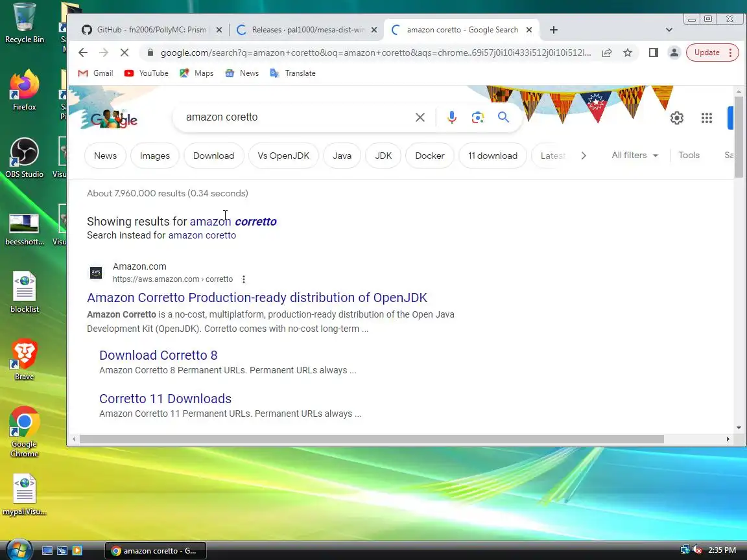
Task: Click the horizontal page scrollbar thumb
Action: (372, 439)
